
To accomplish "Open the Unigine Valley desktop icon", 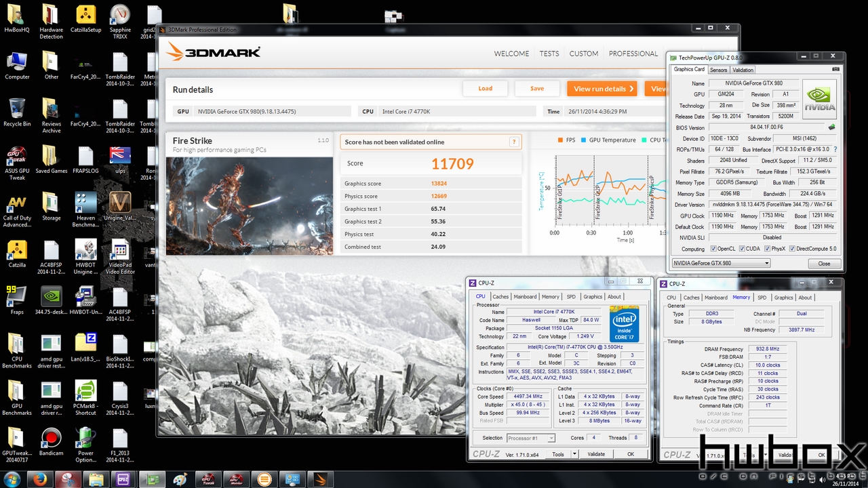I will [120, 207].
